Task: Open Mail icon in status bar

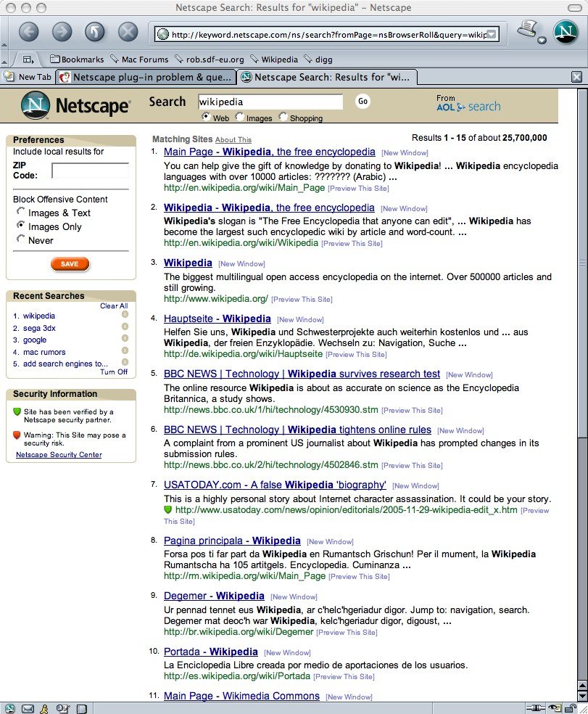Action: pyautogui.click(x=28, y=708)
